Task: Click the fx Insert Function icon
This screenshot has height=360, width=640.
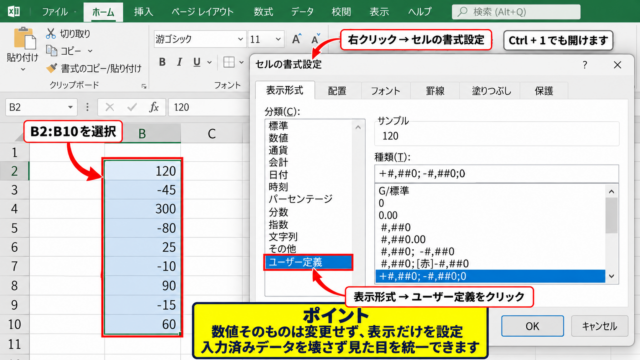Action: point(154,107)
